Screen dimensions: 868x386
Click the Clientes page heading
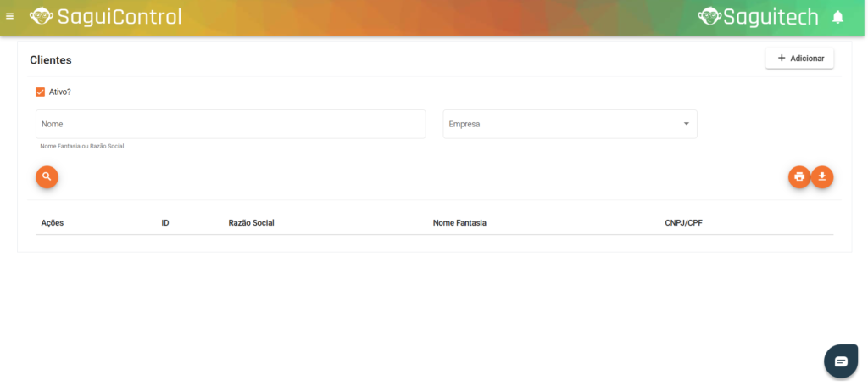pos(51,60)
